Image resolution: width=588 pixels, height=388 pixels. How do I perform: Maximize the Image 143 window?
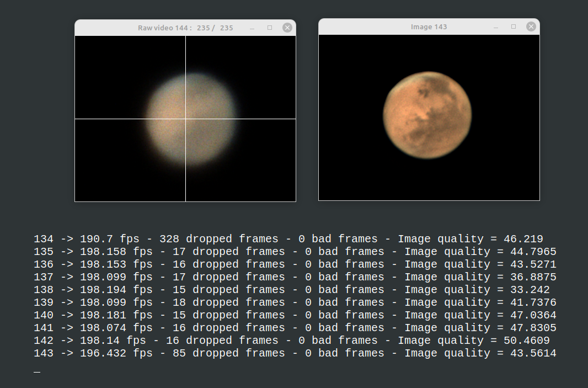(x=514, y=26)
